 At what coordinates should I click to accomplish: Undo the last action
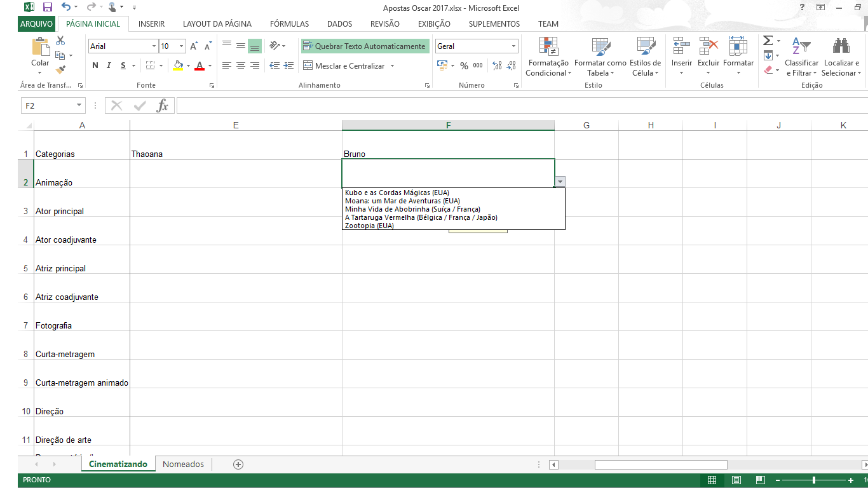[x=66, y=8]
